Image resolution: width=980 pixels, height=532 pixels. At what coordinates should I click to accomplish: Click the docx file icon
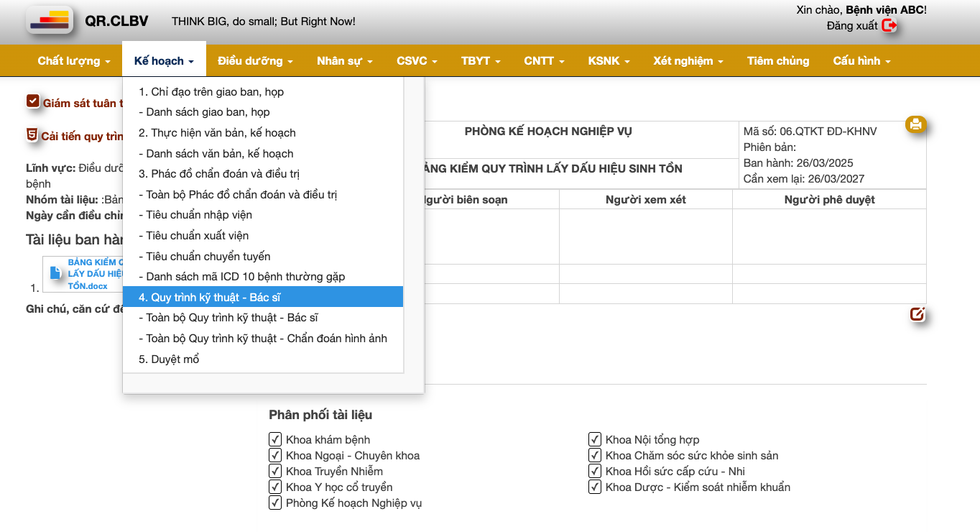[55, 273]
